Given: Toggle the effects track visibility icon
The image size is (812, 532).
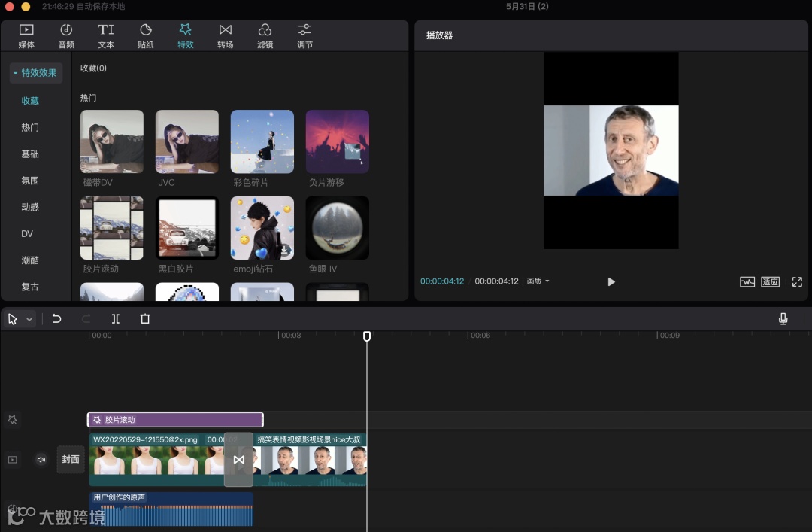Looking at the screenshot, I should (12, 420).
